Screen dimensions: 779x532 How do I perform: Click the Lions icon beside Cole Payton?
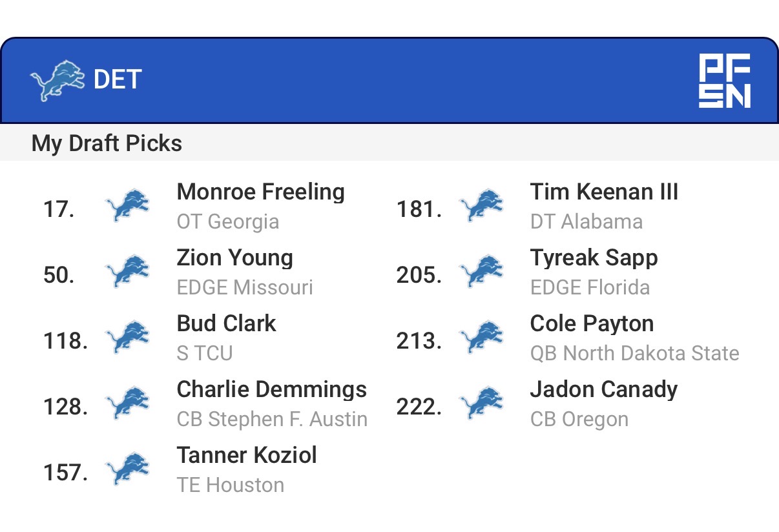click(481, 338)
